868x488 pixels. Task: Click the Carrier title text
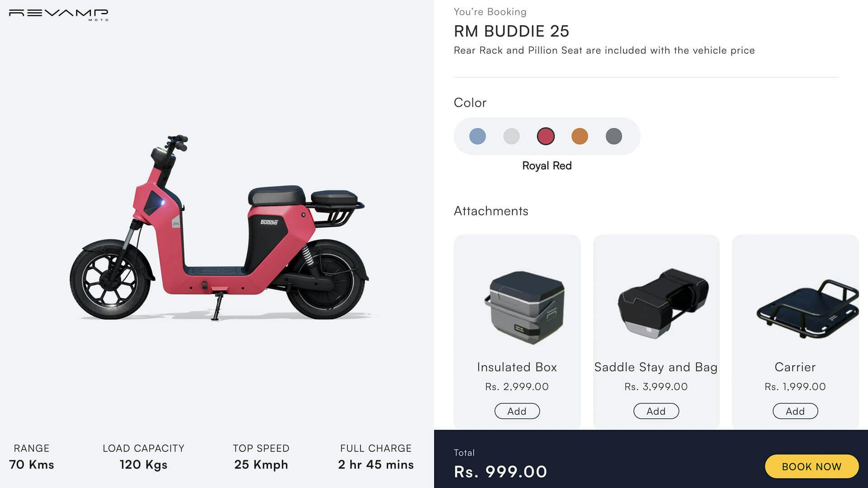pyautogui.click(x=795, y=367)
